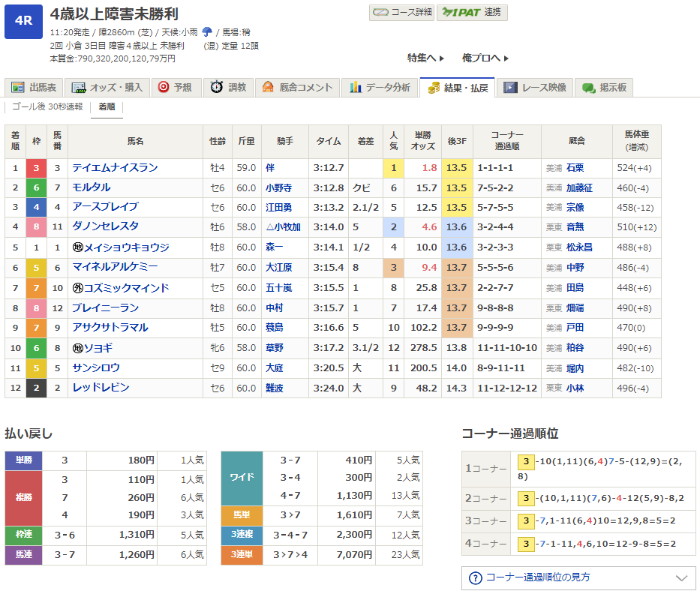
Task: Expand the コーナー通過順位の見方 chevron
Action: (x=681, y=578)
